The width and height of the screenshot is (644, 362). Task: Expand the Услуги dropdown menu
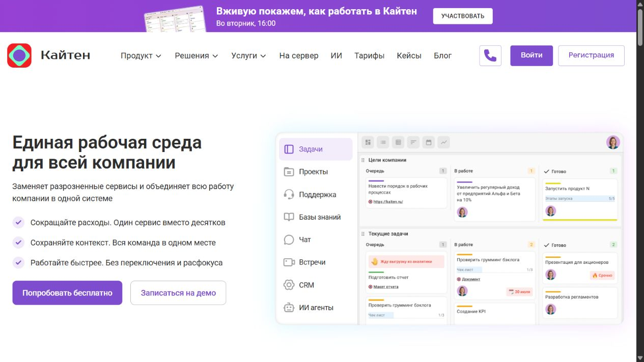249,56
